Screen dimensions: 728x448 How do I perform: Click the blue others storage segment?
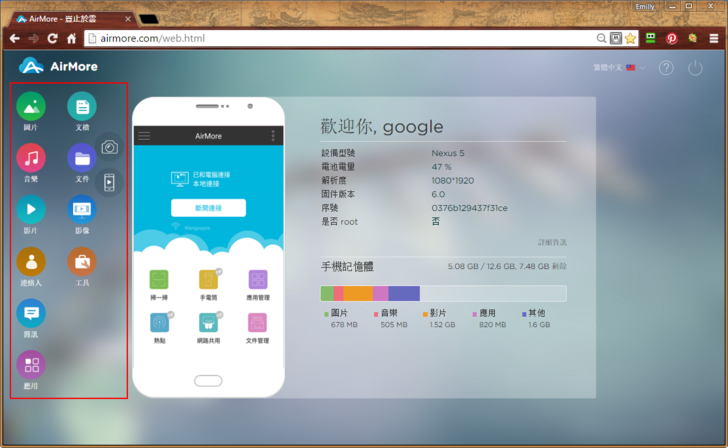tap(404, 293)
